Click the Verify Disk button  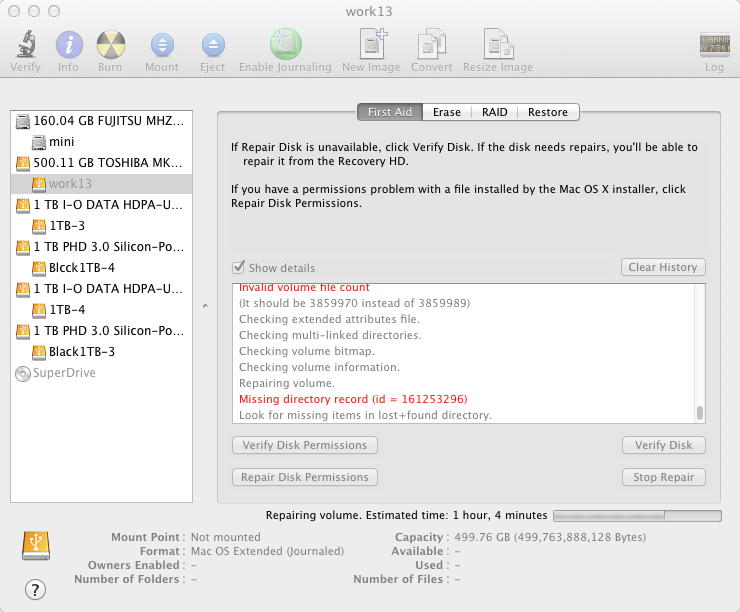tap(664, 445)
